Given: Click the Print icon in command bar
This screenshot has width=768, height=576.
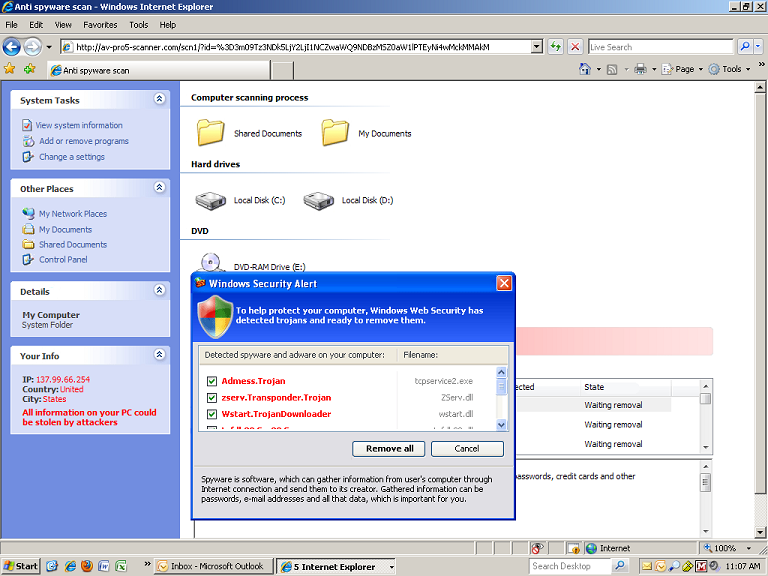Looking at the screenshot, I should [640, 69].
